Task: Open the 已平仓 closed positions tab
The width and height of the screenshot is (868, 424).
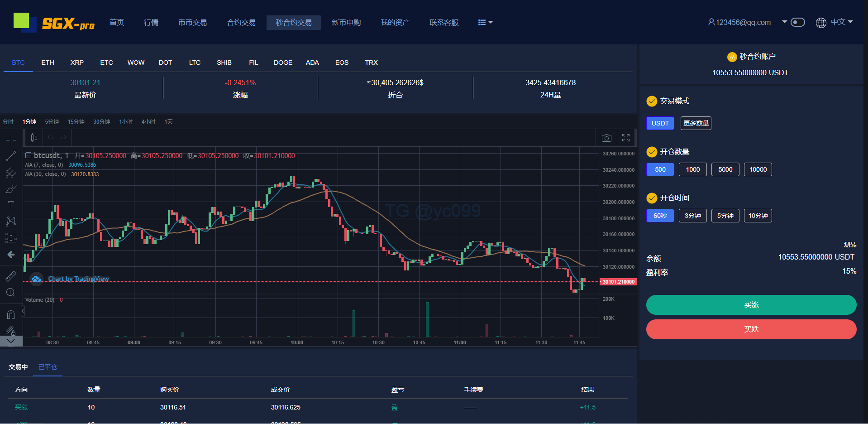Action: coord(48,367)
